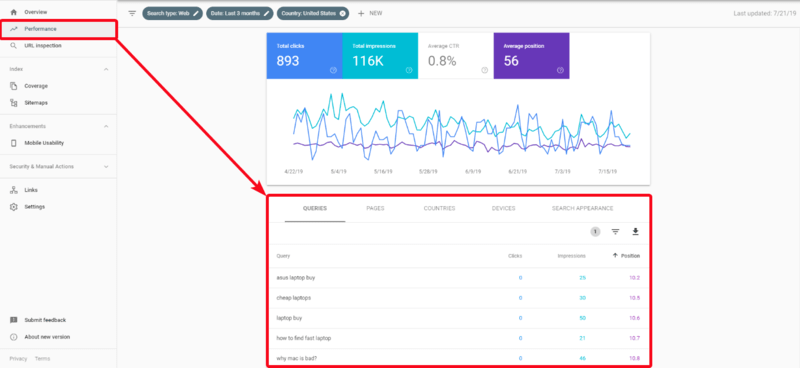Download the queries table data

pyautogui.click(x=635, y=232)
